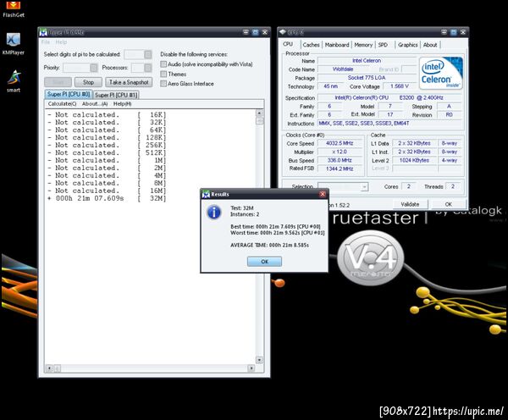Select the CPU tab in CPU-Z

[288, 44]
